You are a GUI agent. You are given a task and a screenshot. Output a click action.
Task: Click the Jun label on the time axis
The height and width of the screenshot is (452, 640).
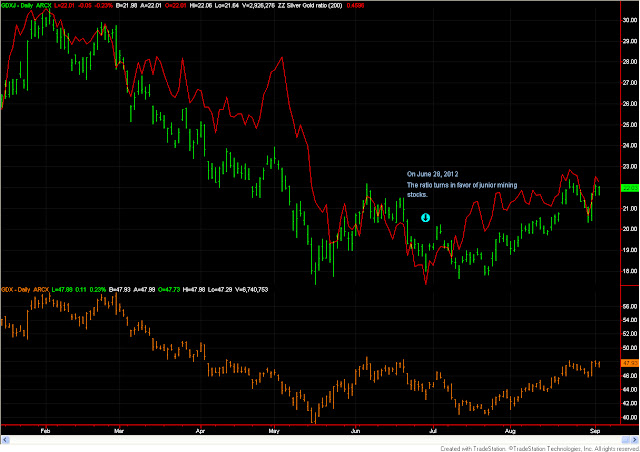pyautogui.click(x=356, y=431)
